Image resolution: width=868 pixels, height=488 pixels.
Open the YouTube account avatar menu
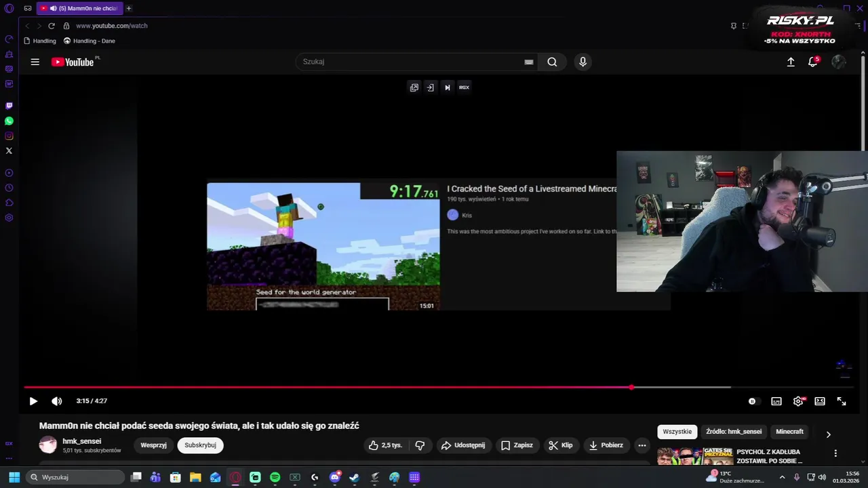(839, 62)
